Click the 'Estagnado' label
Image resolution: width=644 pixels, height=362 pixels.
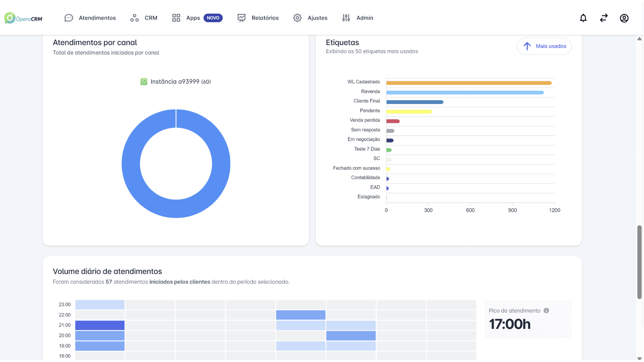(369, 197)
